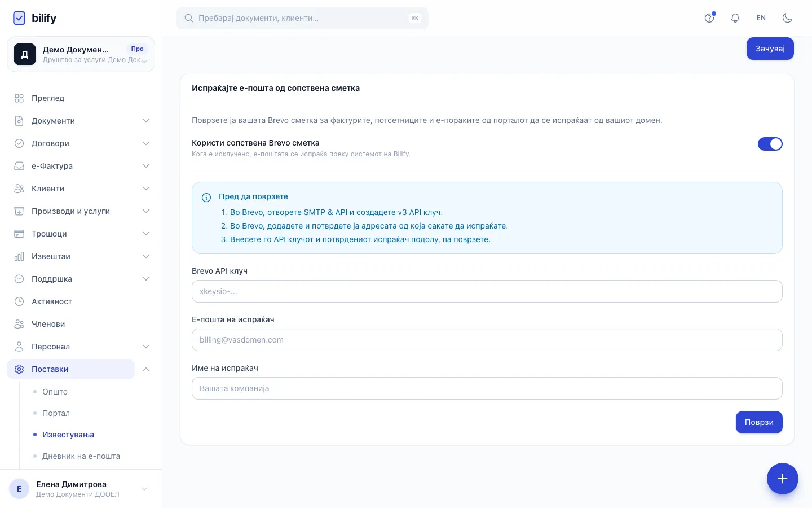Open company switcher Демо Докумен...
The height and width of the screenshot is (508, 812).
(x=81, y=54)
